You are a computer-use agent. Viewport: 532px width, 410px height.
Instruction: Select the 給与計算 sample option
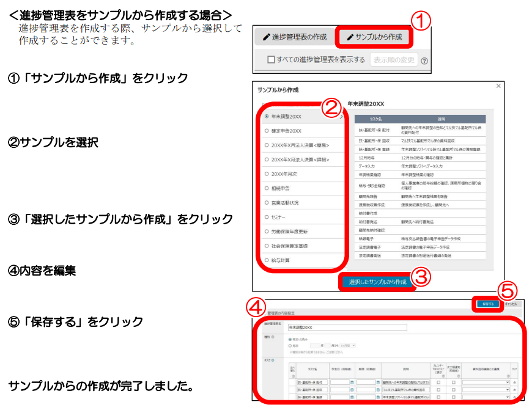[267, 260]
